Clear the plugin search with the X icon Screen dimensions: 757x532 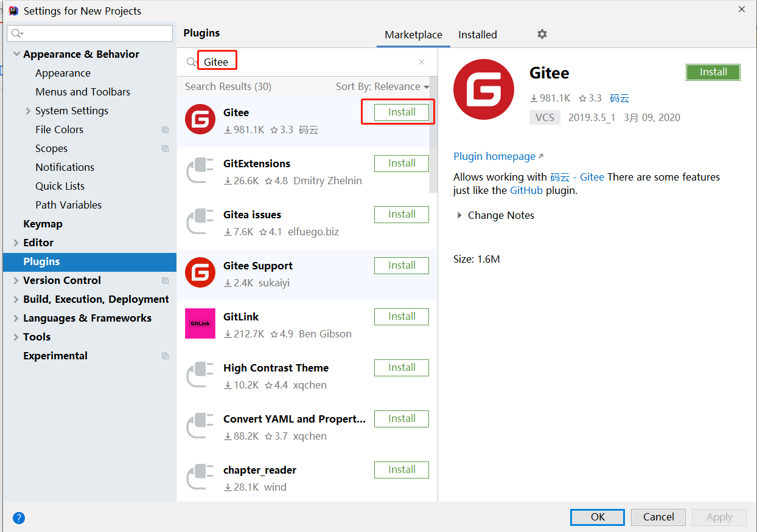coord(422,62)
